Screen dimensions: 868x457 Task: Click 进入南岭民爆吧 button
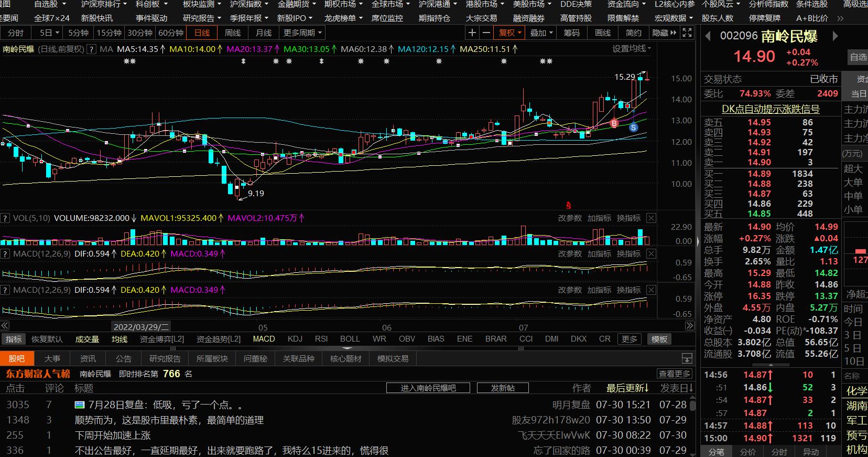[428, 388]
